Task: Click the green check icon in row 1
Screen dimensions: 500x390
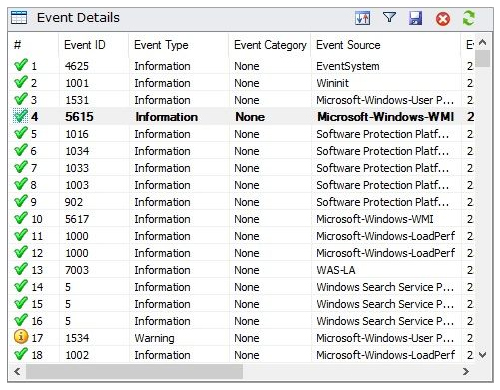Action: click(x=21, y=65)
